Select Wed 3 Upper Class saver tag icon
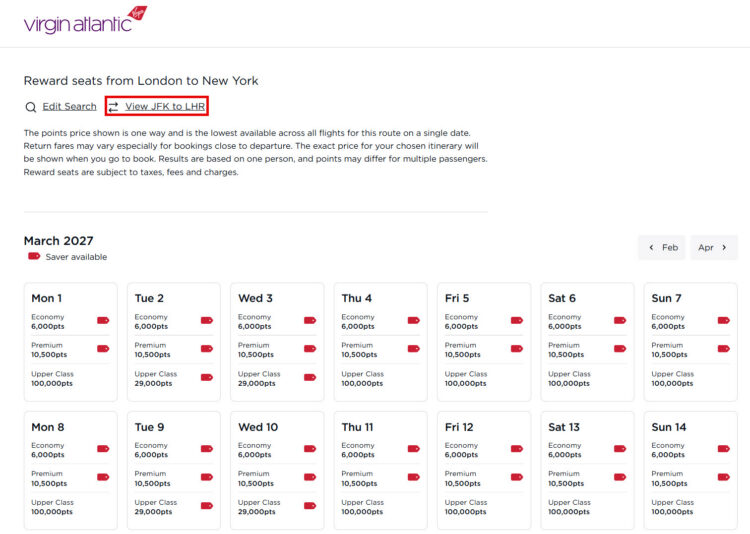Viewport: 750px width, 534px height. [310, 377]
